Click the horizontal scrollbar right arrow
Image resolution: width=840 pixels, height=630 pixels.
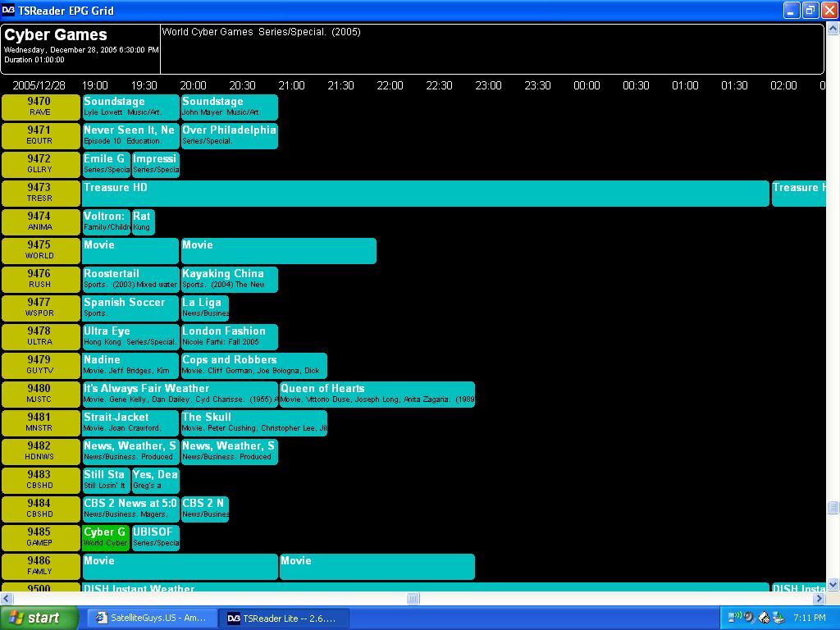click(819, 598)
